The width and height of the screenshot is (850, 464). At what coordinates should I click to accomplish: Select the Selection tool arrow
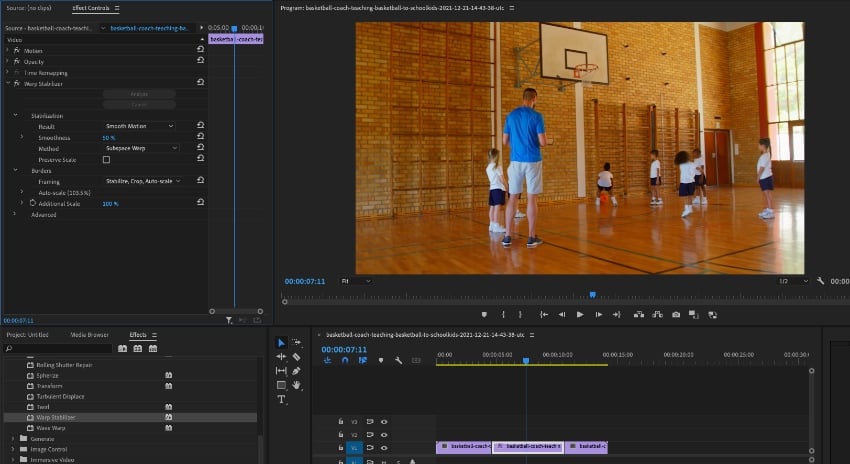[281, 343]
